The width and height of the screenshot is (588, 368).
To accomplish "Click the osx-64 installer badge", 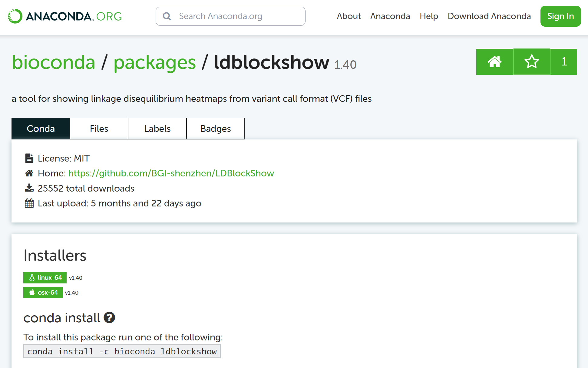I will pos(43,293).
